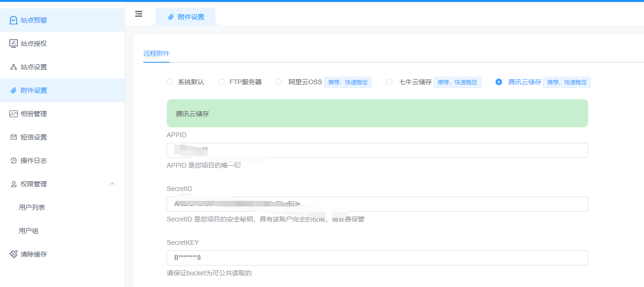
Task: Click the APPID field label
Action: (177, 135)
